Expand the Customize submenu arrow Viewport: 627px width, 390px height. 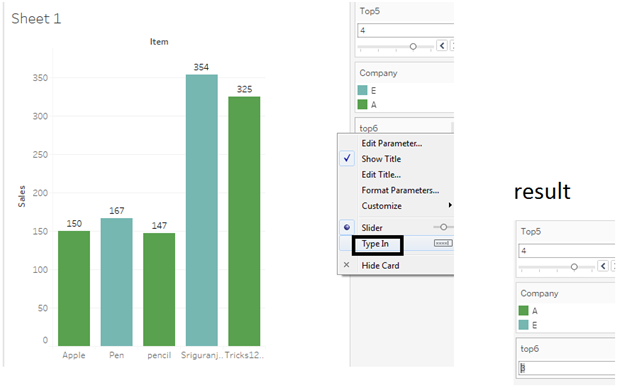(450, 205)
